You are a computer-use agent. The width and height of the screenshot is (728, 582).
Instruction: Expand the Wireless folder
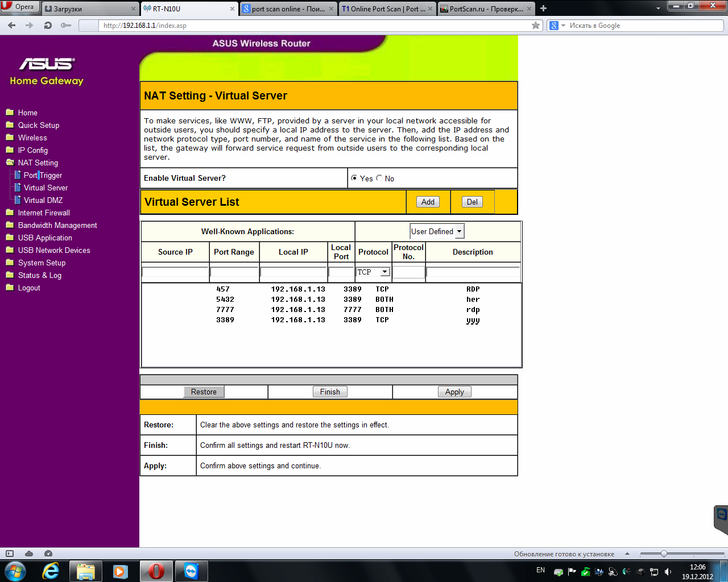[10, 138]
